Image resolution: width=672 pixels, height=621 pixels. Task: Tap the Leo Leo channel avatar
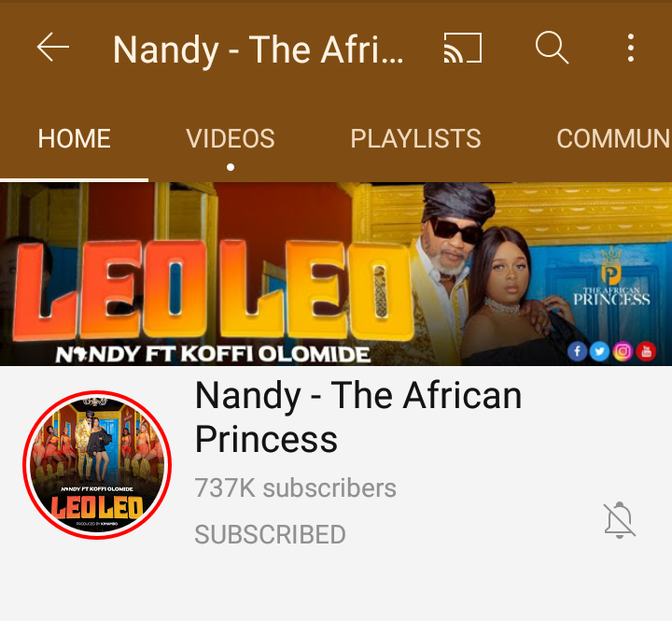[x=97, y=465]
